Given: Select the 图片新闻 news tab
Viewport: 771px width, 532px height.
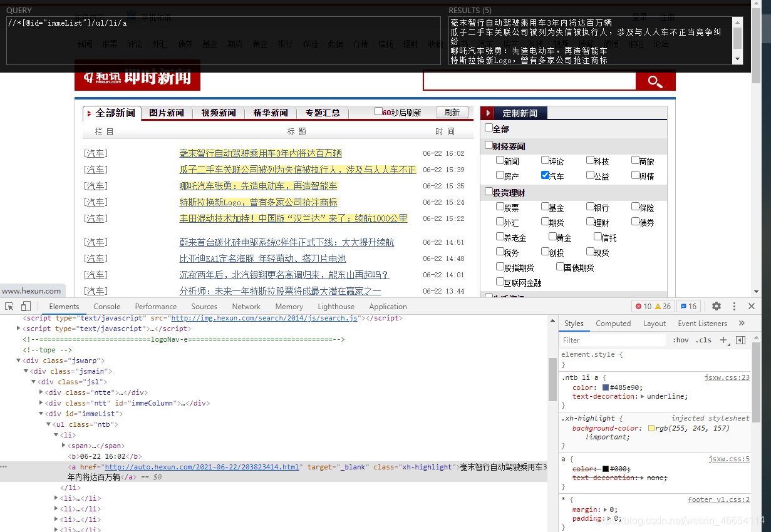Looking at the screenshot, I should (167, 113).
